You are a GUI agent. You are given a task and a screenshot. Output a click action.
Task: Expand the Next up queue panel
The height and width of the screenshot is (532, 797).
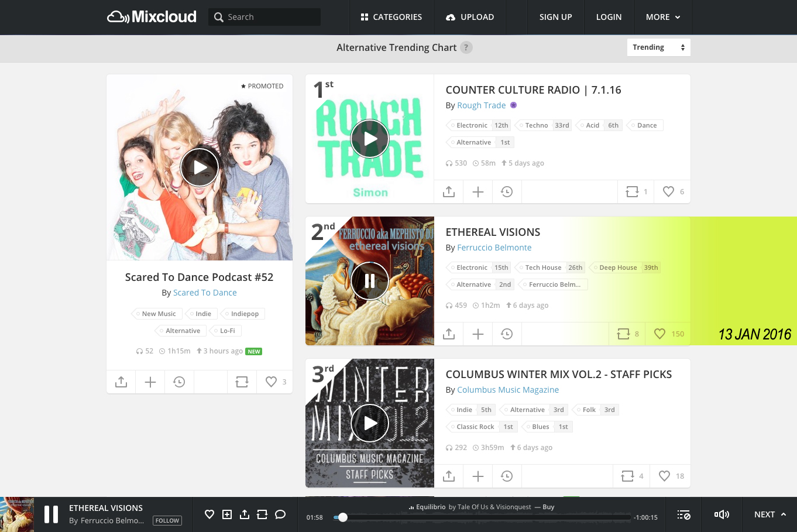[x=769, y=514]
